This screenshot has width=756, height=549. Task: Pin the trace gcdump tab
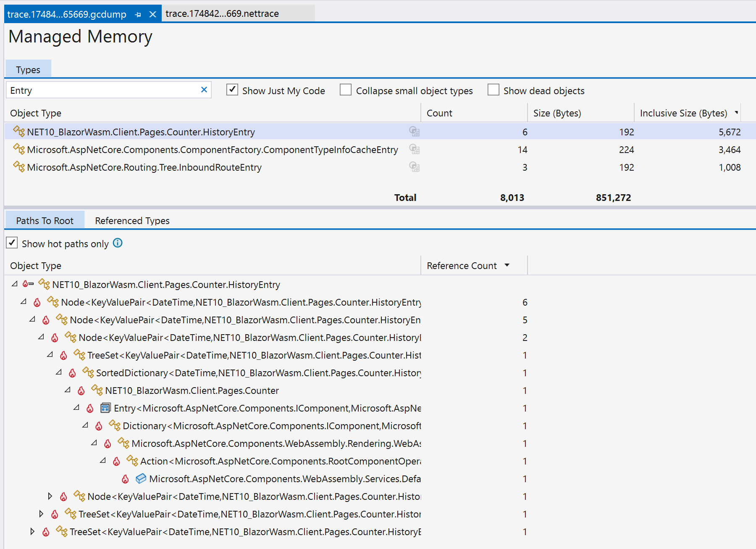(x=138, y=15)
